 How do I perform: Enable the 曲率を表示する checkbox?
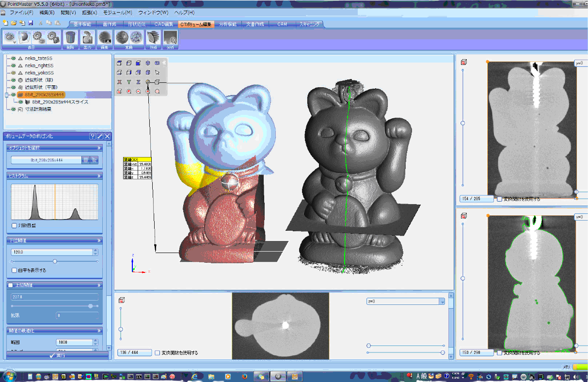click(14, 270)
